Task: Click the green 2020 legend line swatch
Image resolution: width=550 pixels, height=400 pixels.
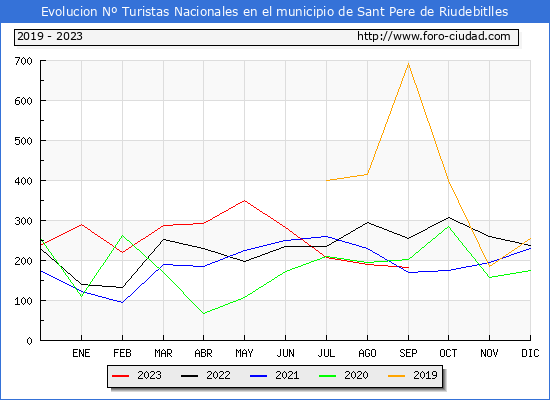Action: point(327,376)
